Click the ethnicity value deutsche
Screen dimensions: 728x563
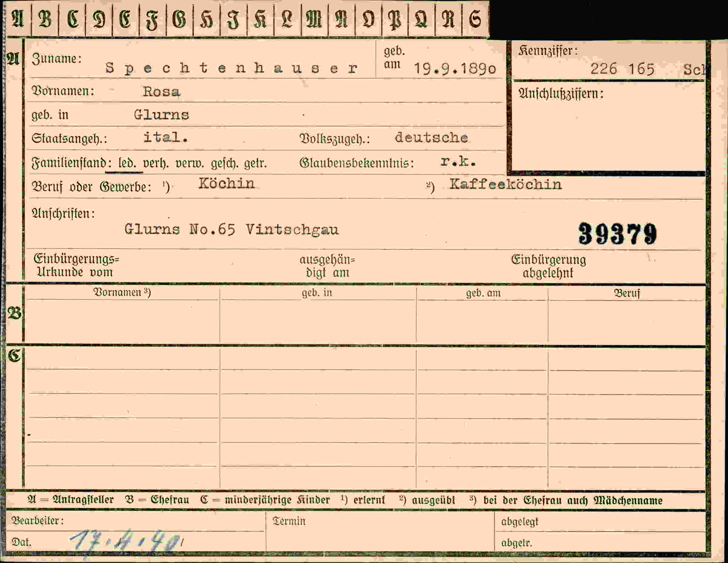pyautogui.click(x=431, y=138)
